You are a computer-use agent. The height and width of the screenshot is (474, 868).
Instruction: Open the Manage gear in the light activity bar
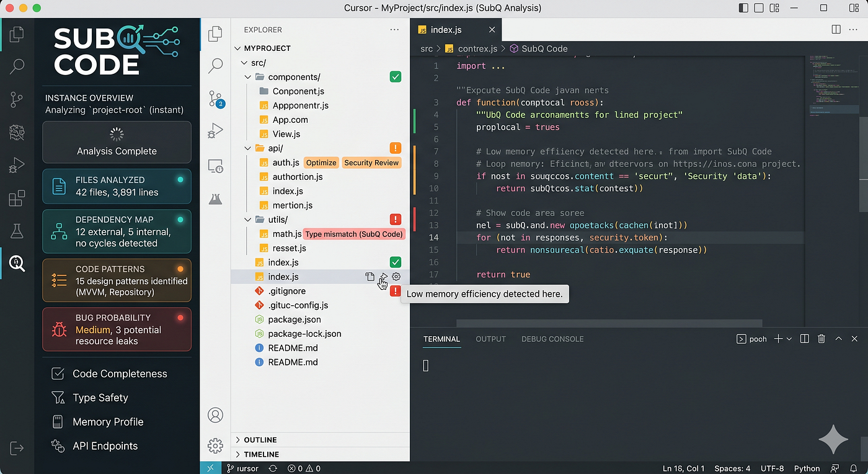[215, 445]
